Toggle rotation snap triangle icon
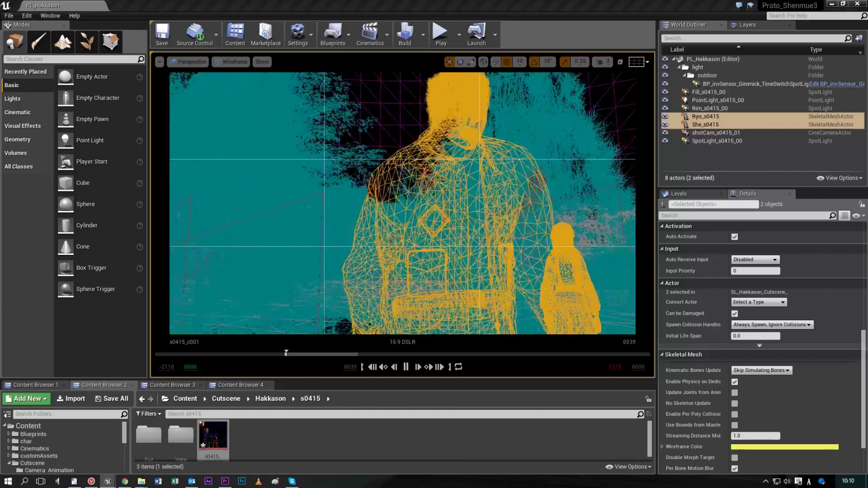This screenshot has height=488, width=868. pos(534,62)
